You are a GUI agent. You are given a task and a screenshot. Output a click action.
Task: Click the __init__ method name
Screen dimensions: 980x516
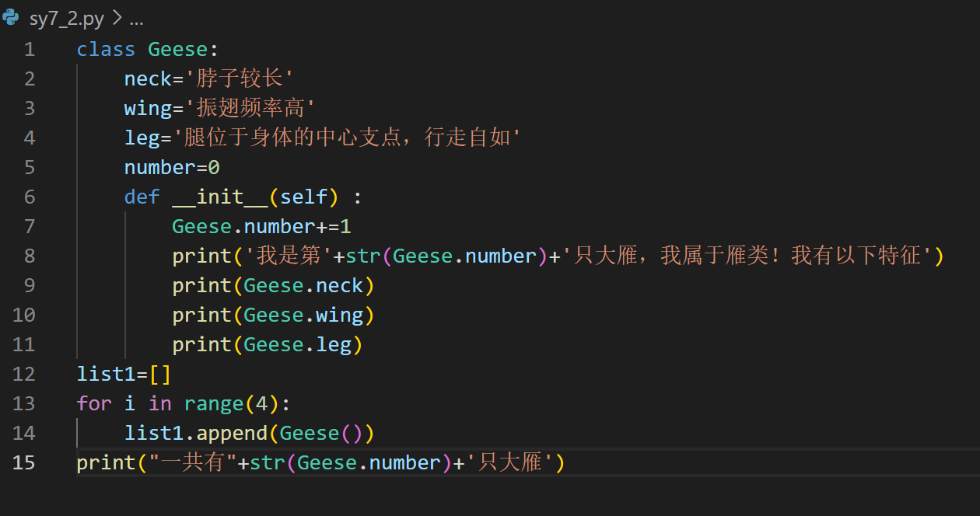pos(220,197)
